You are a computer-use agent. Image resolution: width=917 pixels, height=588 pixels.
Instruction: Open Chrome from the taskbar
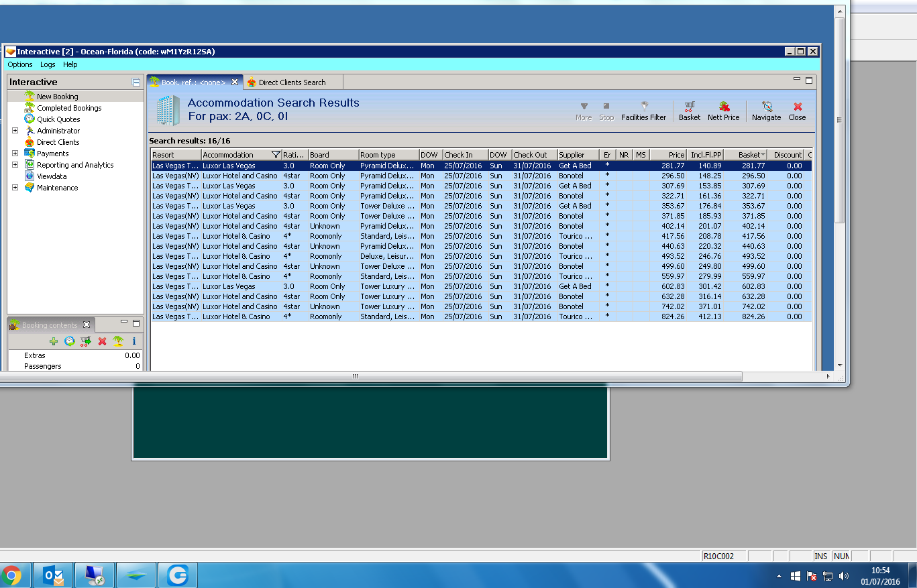[11, 575]
